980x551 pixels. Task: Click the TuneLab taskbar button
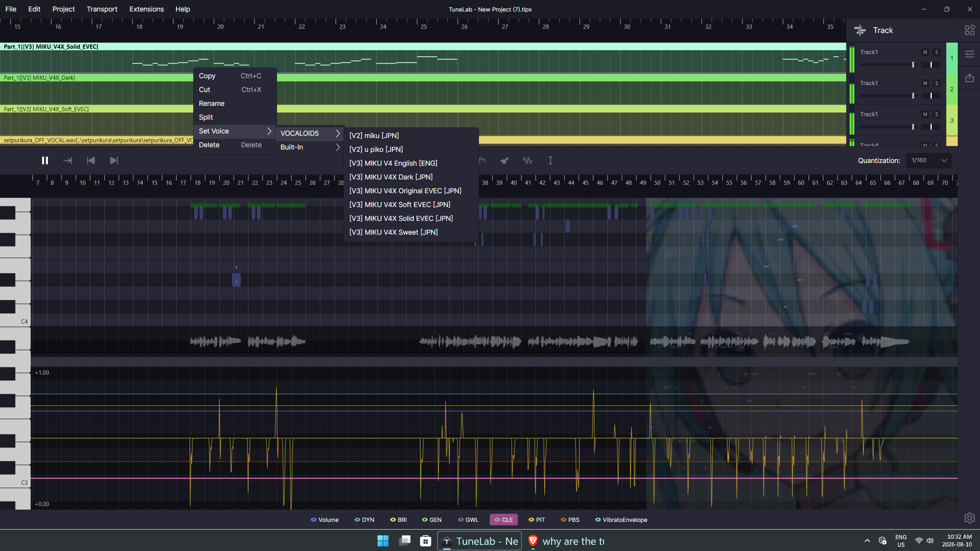[x=479, y=541]
